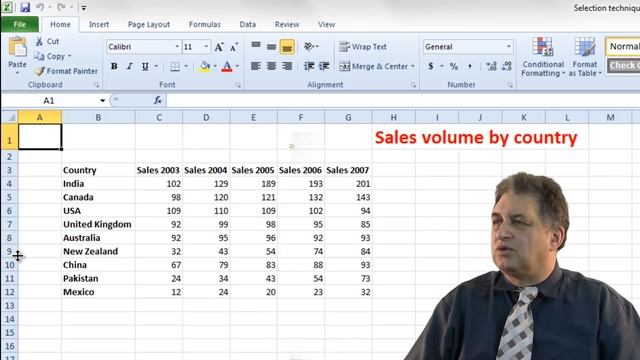
Task: Expand the Copy dropdown arrow
Action: pos(69,56)
